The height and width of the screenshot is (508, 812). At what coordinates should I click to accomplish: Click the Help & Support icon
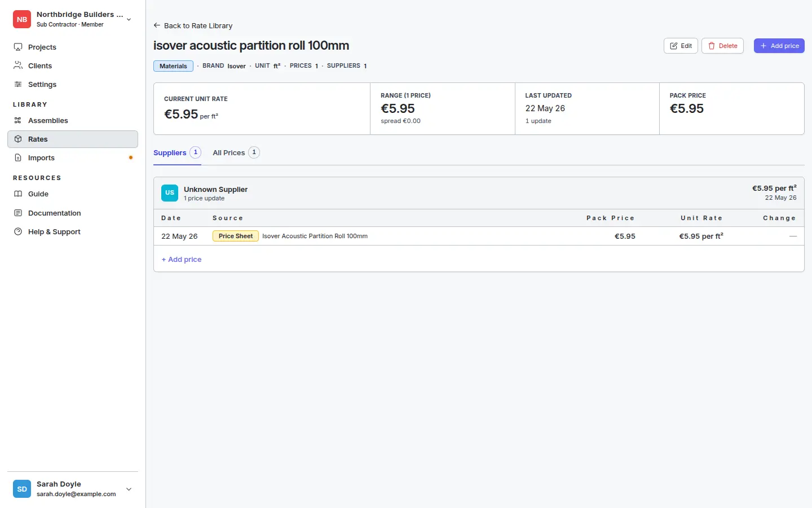pyautogui.click(x=18, y=231)
